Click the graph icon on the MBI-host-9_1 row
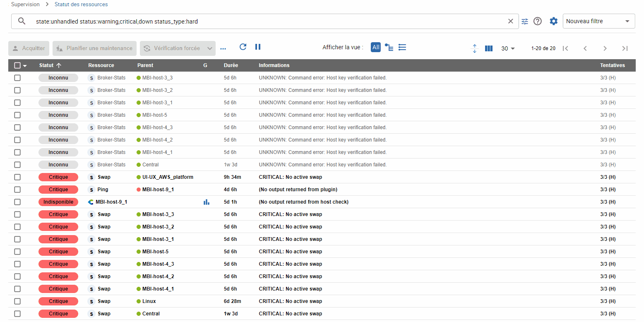This screenshot has width=644, height=322. pos(206,202)
